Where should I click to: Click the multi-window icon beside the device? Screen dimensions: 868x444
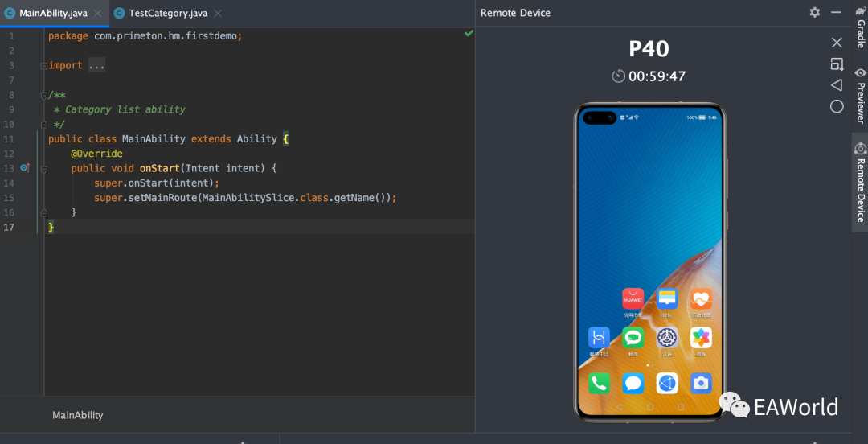tap(837, 64)
